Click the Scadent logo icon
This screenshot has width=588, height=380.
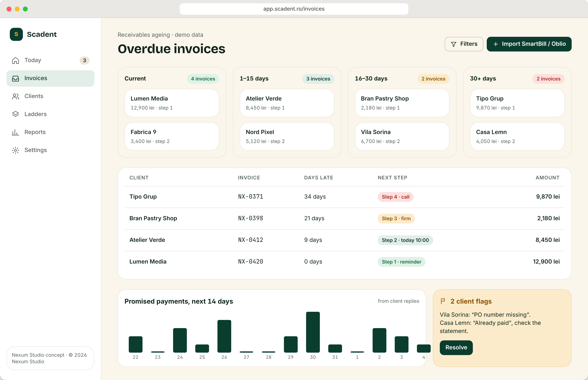pyautogui.click(x=16, y=34)
